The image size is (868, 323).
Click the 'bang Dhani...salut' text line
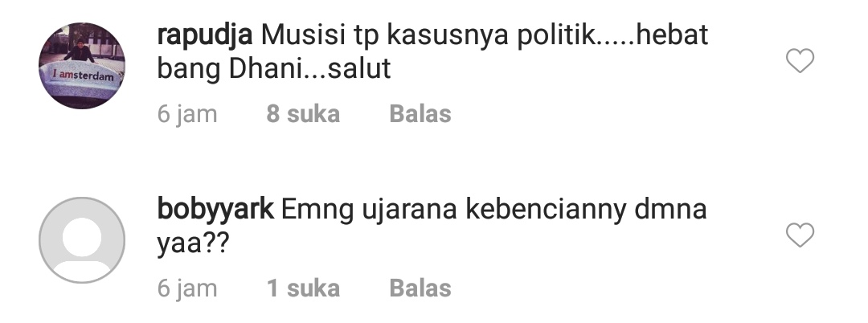click(x=274, y=69)
